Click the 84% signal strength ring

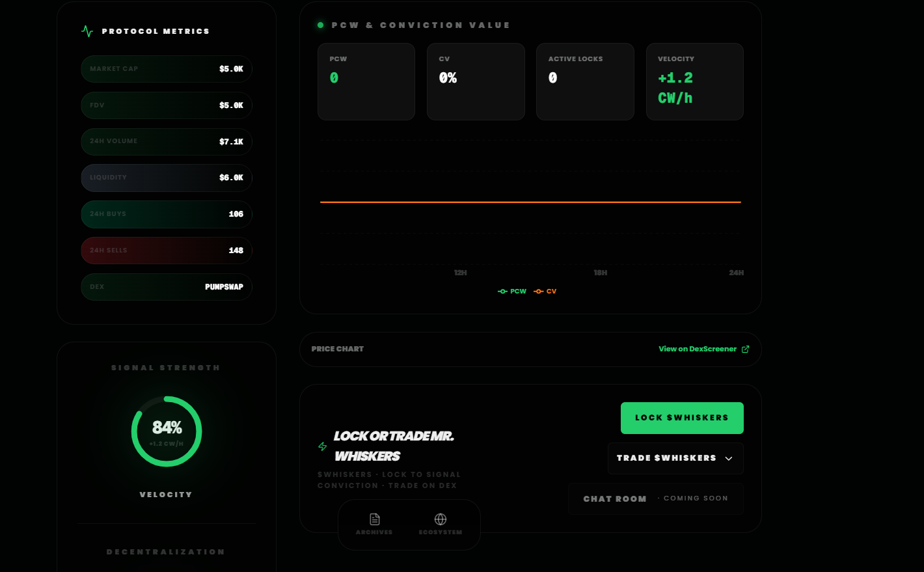[167, 431]
